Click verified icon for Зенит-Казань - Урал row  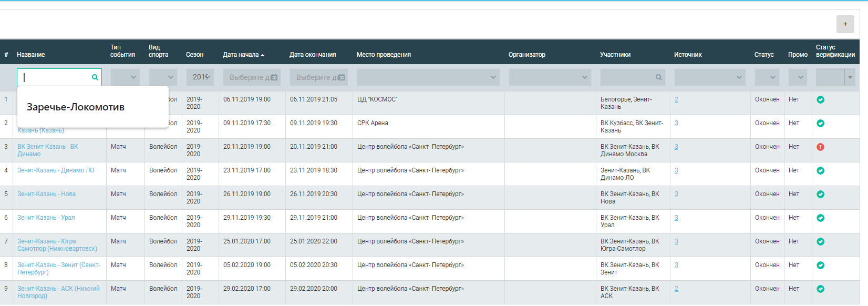click(820, 218)
